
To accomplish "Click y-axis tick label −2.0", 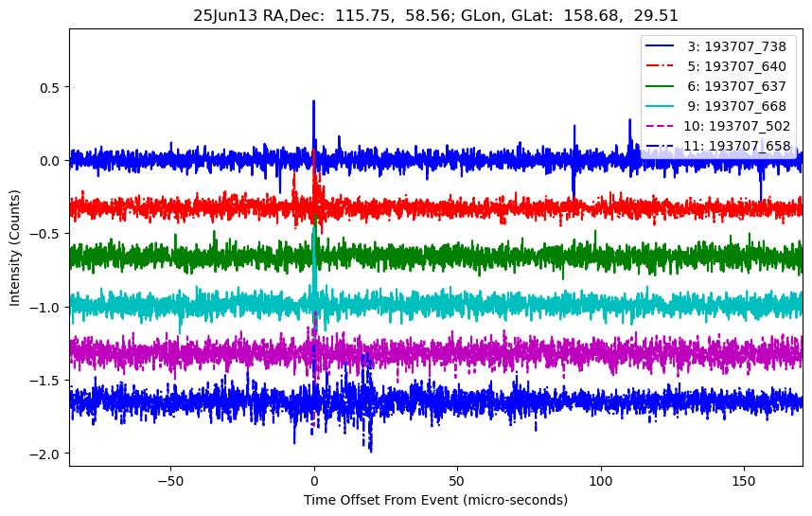I will [45, 454].
